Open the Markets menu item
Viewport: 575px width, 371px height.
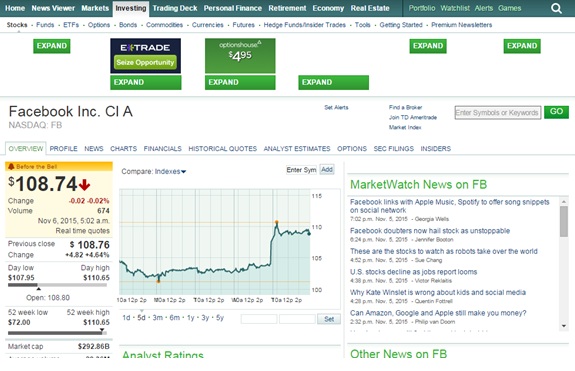pyautogui.click(x=95, y=8)
